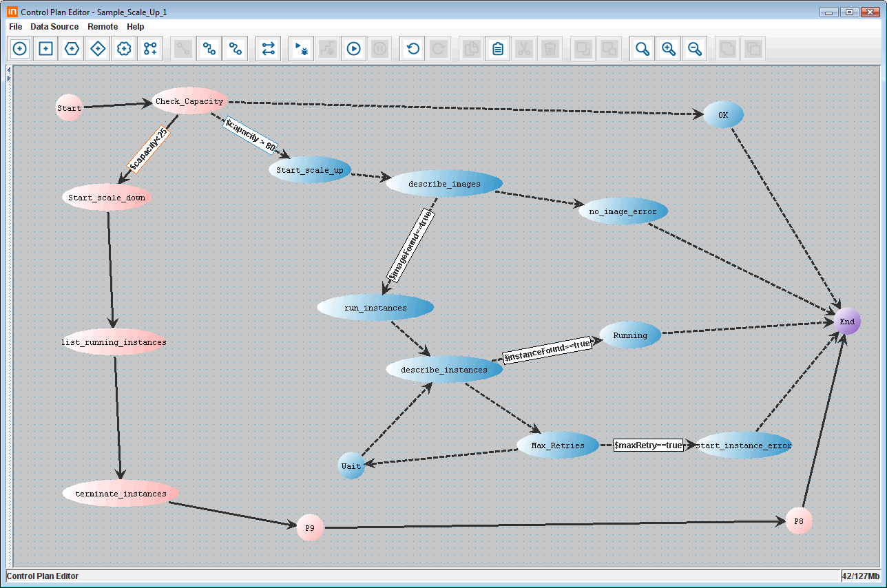Click the Zoom Out magnifier icon
The image size is (887, 588).
(694, 49)
